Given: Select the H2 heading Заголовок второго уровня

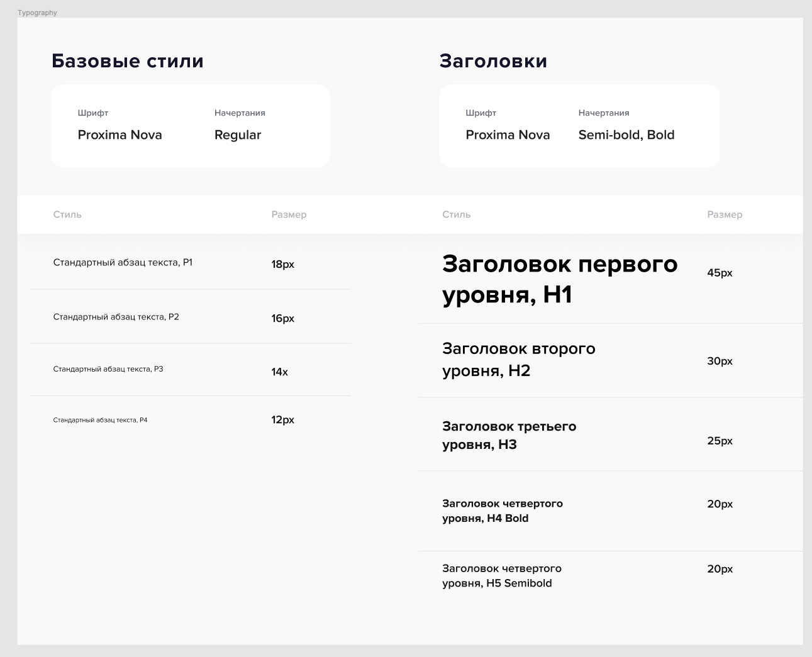Looking at the screenshot, I should click(x=519, y=360).
